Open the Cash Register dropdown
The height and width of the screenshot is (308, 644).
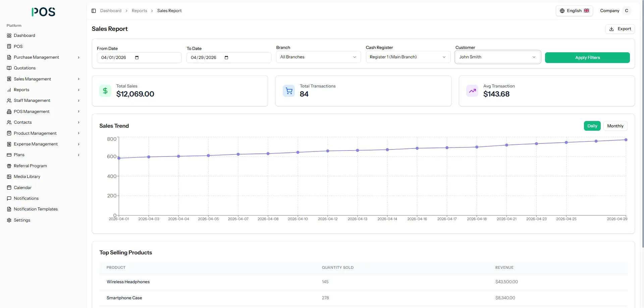[408, 57]
